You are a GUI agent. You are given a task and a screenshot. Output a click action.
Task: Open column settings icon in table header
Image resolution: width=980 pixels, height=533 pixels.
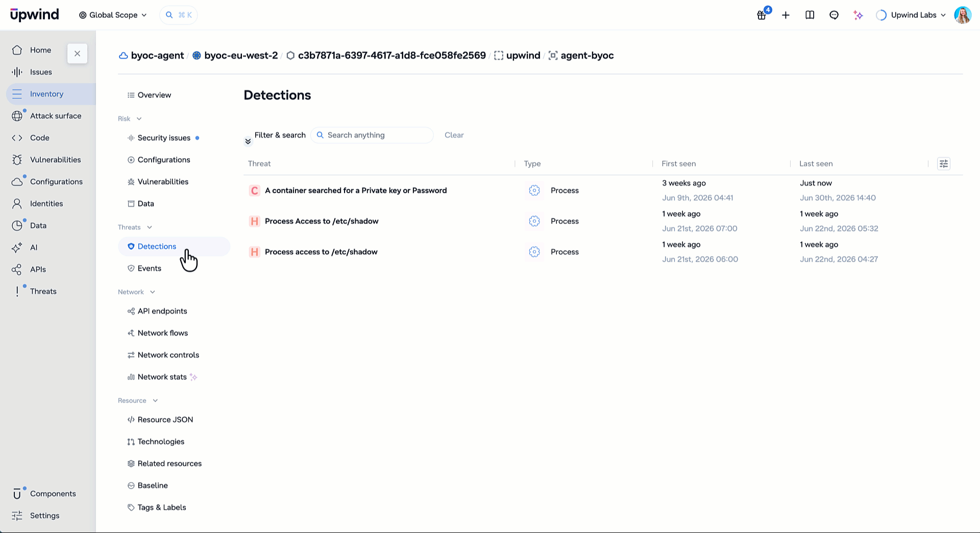coord(944,164)
